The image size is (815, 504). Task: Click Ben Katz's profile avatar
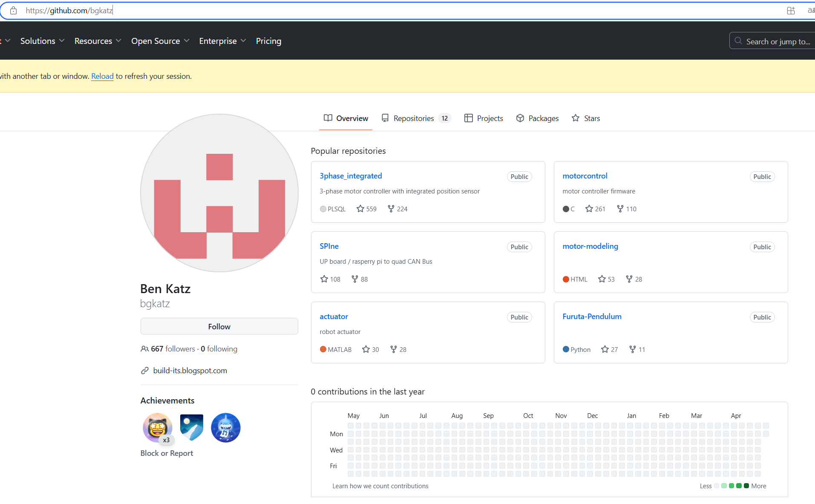pyautogui.click(x=219, y=193)
